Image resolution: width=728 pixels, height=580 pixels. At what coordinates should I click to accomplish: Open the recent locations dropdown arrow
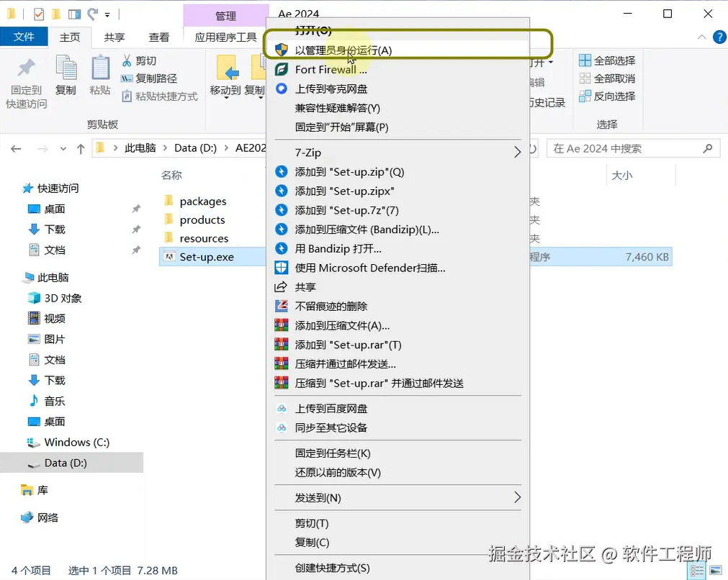pos(63,149)
